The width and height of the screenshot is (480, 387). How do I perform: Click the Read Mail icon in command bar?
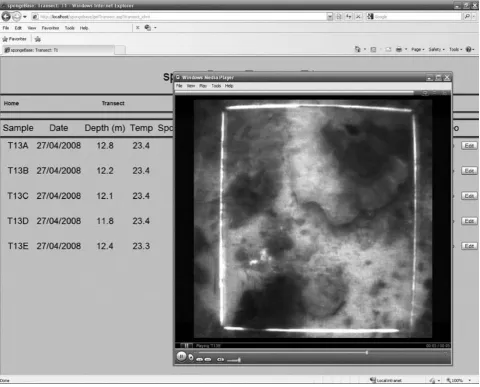point(388,49)
